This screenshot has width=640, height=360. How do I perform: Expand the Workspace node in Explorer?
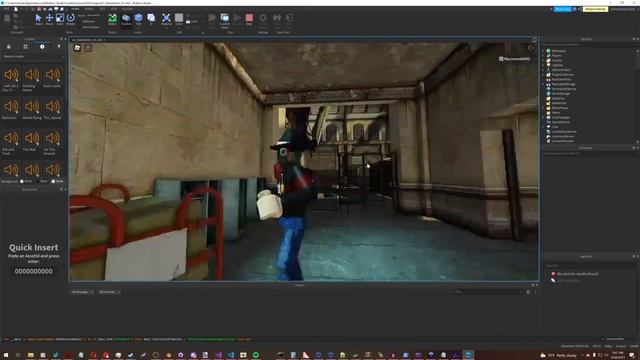point(544,51)
